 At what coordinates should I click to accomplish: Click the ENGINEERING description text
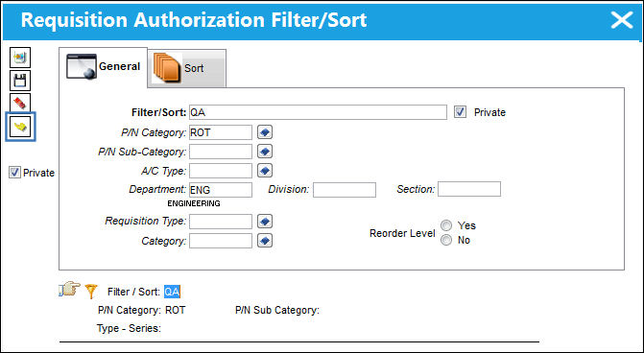(x=194, y=203)
